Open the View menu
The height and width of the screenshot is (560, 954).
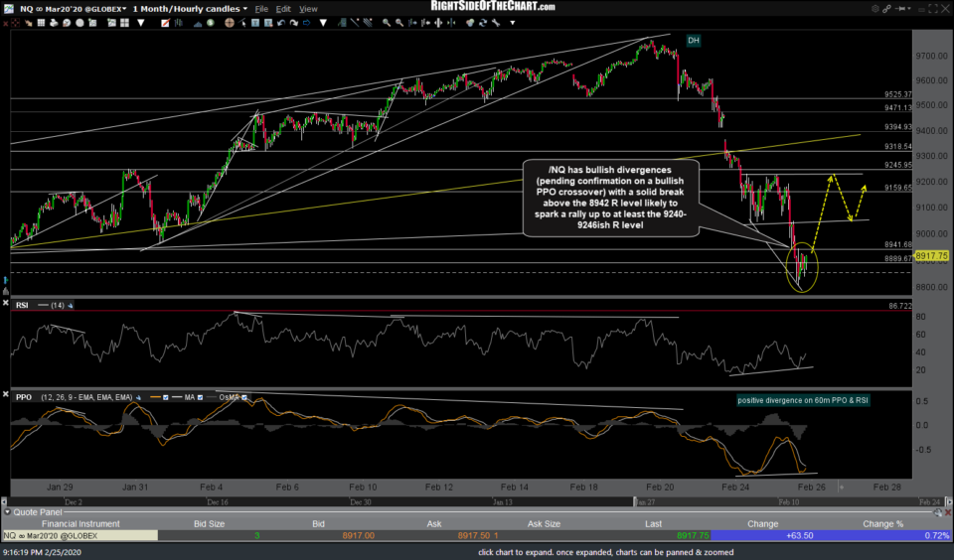tap(308, 9)
